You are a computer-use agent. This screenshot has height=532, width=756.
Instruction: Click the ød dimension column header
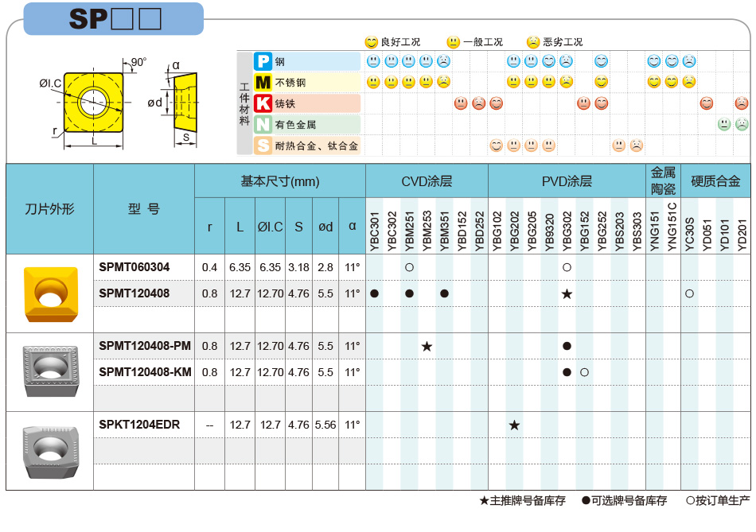(x=325, y=227)
